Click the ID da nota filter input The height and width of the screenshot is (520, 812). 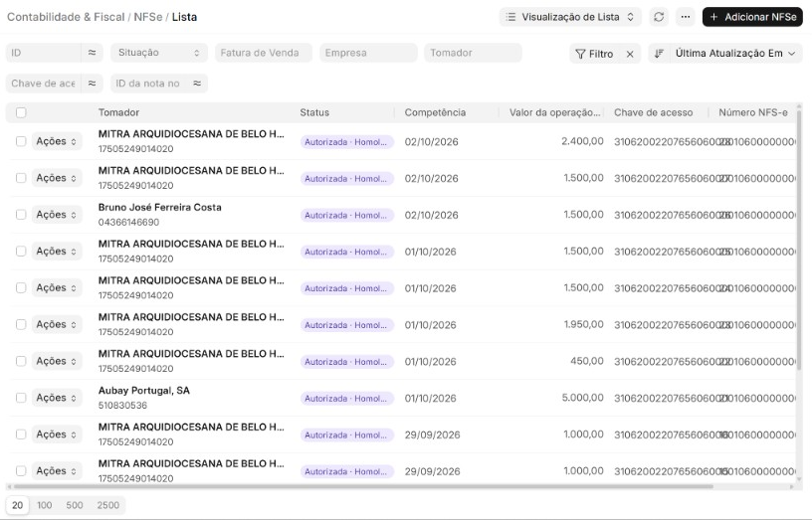coord(148,84)
